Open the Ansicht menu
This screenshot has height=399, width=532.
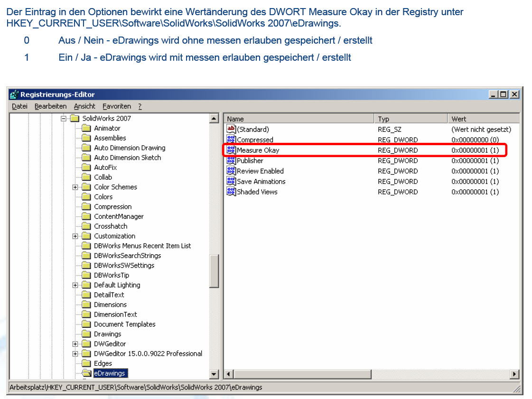pos(84,106)
